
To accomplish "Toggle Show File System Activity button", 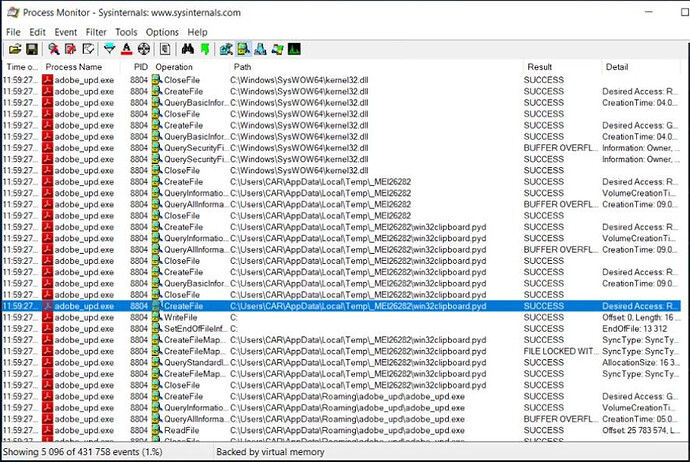I will click(244, 49).
